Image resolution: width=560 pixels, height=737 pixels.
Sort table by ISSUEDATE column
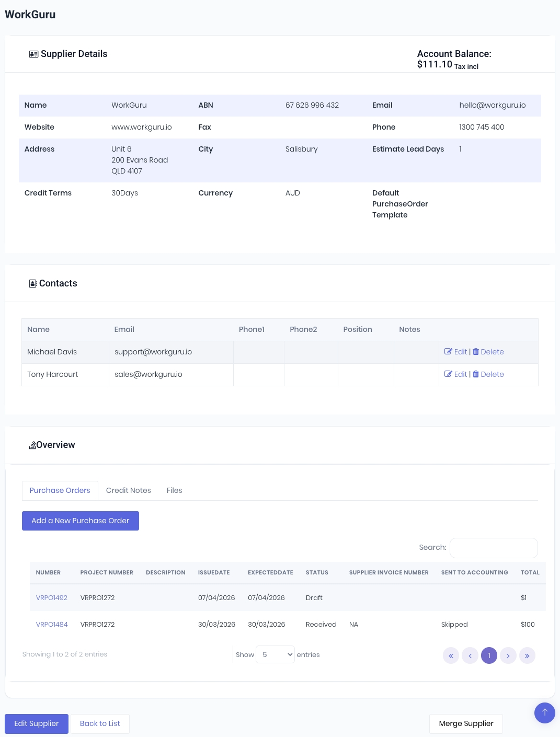pos(214,573)
